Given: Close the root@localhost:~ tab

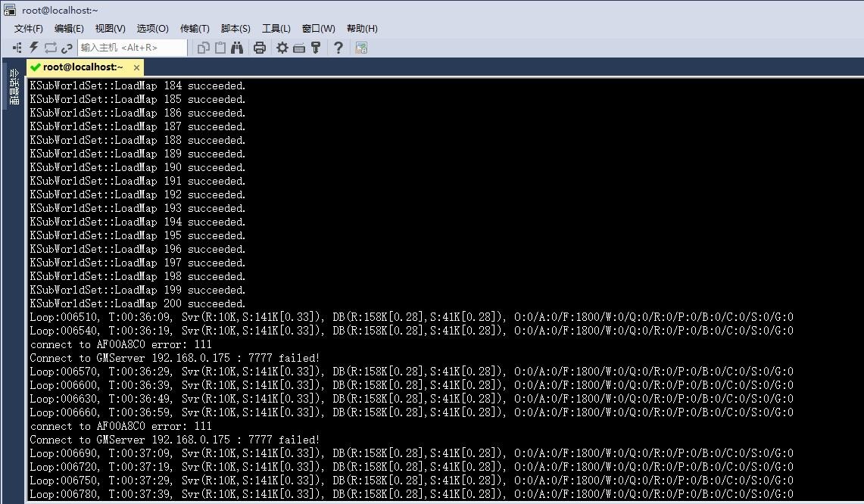Looking at the screenshot, I should [136, 67].
